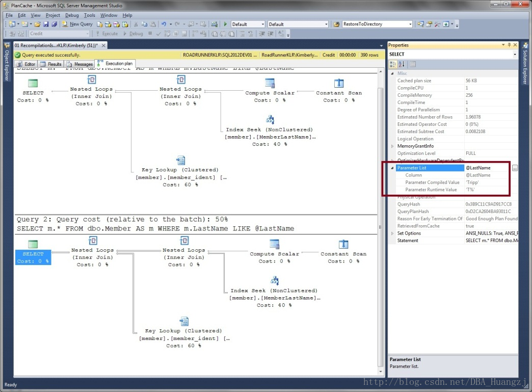Open the RestoreToDirectory find dropdown

(x=410, y=24)
